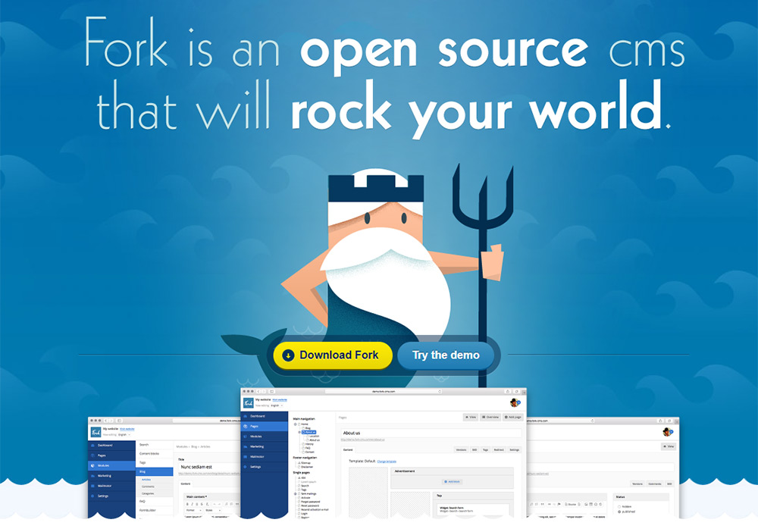Click Visit website link in center screenshot
Image resolution: width=758 pixels, height=532 pixels.
click(280, 399)
